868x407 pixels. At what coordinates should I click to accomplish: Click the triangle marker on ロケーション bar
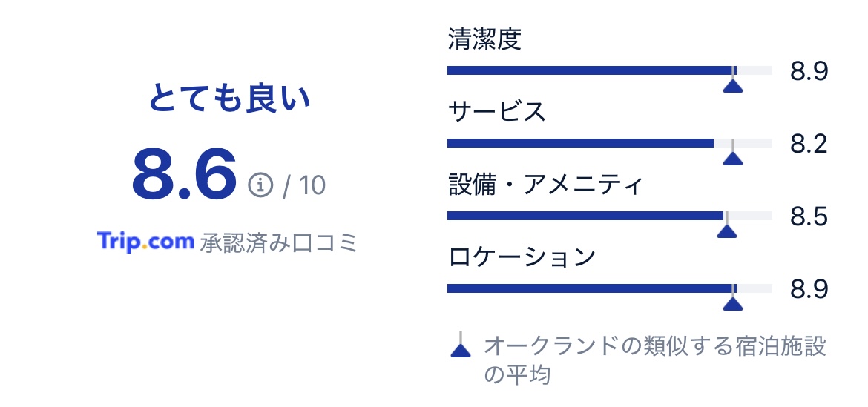pyautogui.click(x=733, y=304)
